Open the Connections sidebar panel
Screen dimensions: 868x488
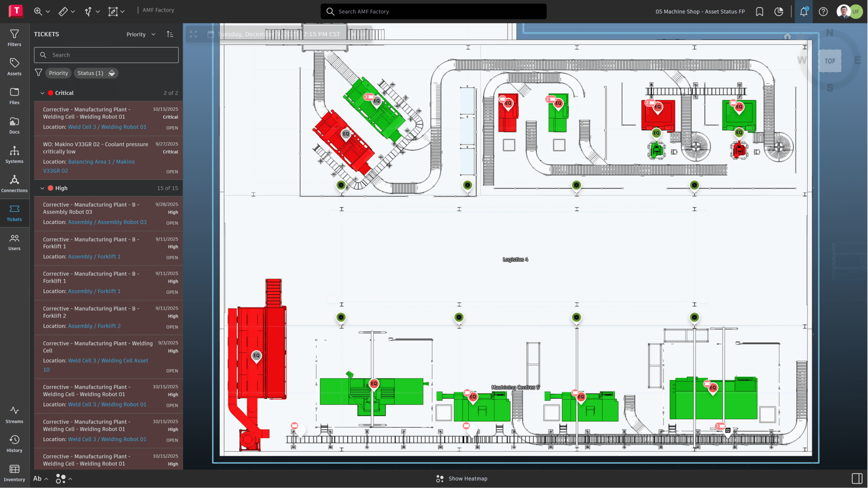[14, 184]
